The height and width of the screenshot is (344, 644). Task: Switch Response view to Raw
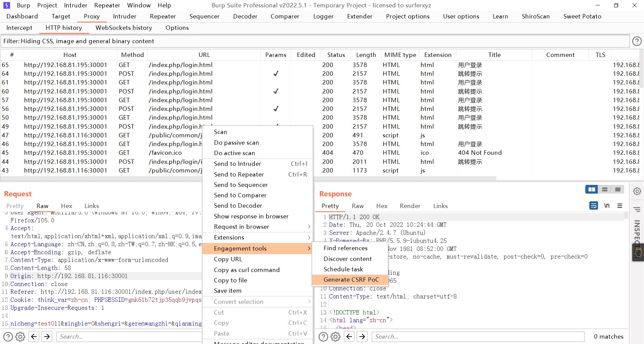[358, 206]
